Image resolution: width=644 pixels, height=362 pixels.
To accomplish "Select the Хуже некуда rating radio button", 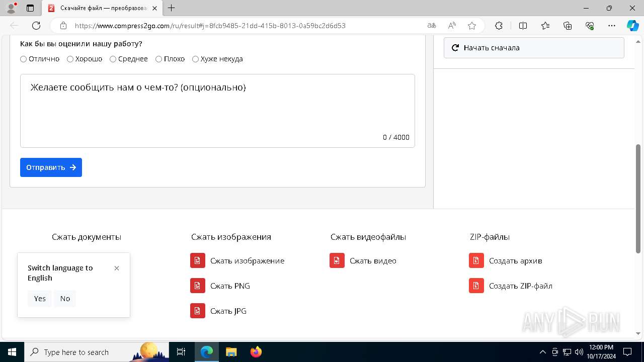I will coord(195,59).
